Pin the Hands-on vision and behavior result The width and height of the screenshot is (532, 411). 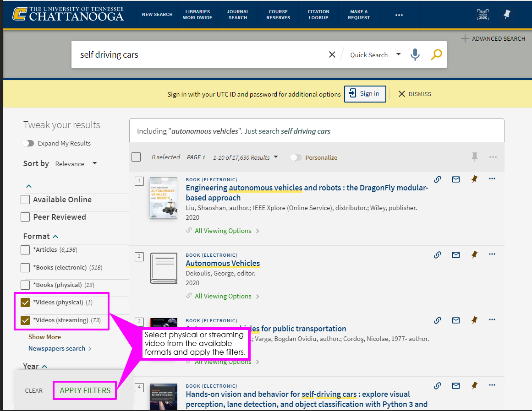(x=474, y=385)
